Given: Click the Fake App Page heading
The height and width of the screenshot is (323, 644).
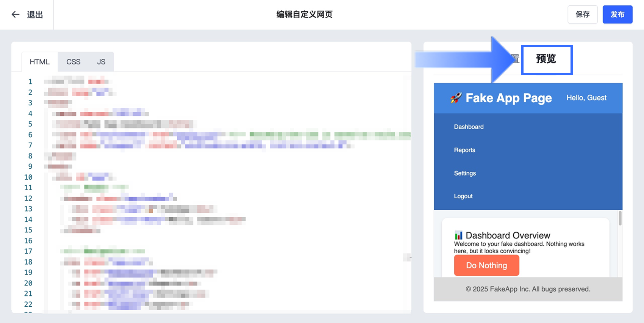Looking at the screenshot, I should tap(509, 98).
